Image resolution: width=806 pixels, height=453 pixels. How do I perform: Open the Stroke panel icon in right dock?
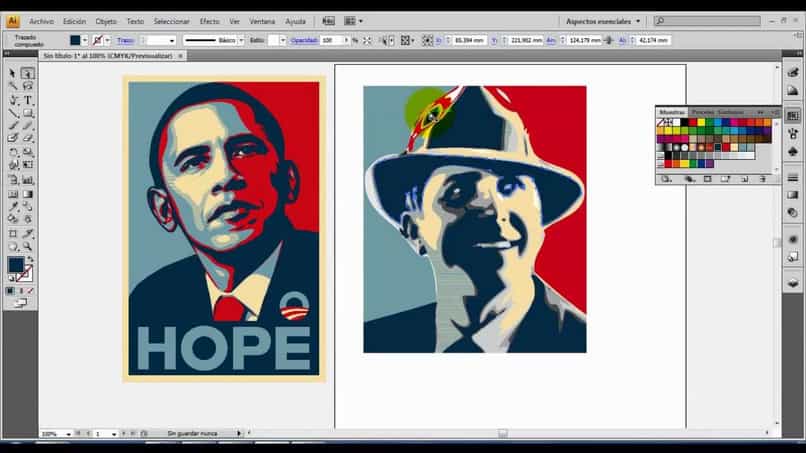793,178
